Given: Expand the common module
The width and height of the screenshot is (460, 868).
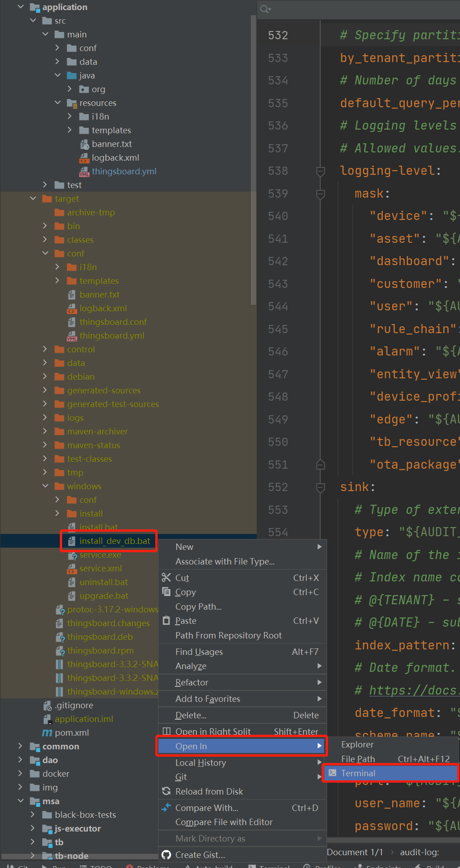Looking at the screenshot, I should 20,746.
